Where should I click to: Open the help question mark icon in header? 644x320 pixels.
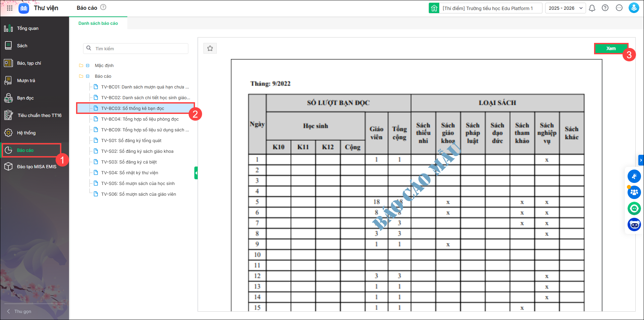point(605,8)
